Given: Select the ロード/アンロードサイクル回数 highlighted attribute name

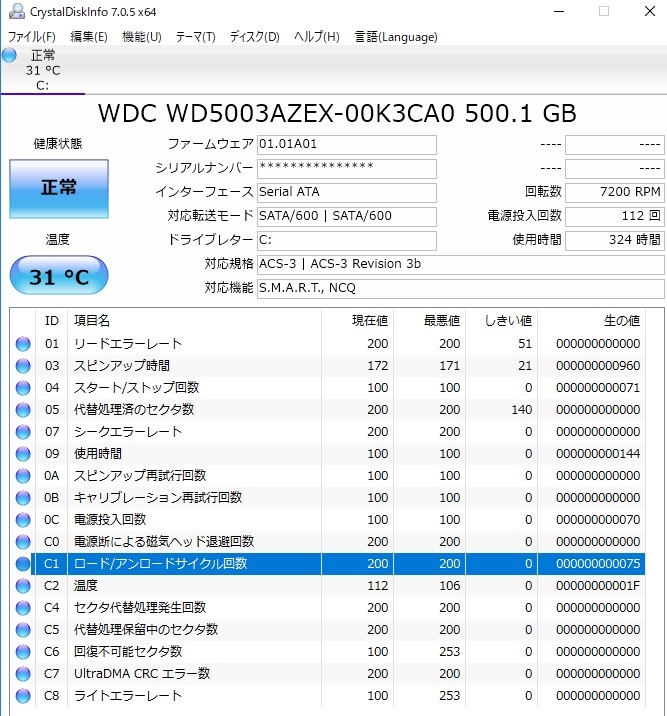Looking at the screenshot, I should (x=161, y=563).
